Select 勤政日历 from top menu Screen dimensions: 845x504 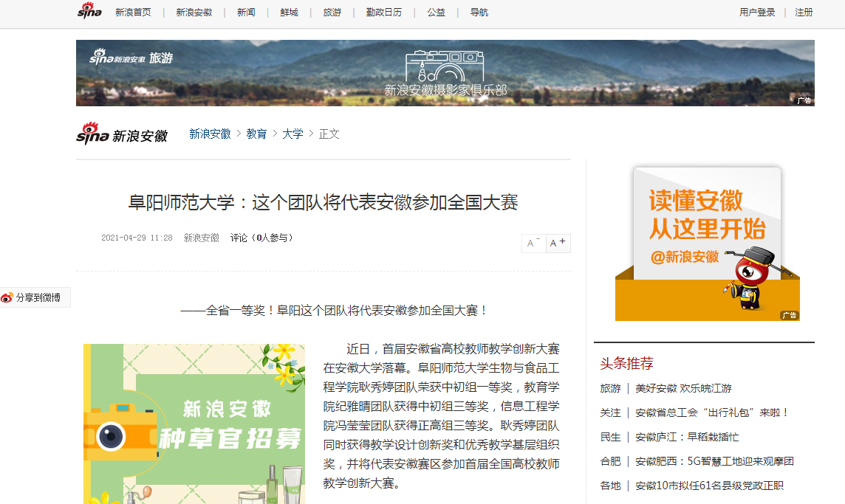(384, 13)
